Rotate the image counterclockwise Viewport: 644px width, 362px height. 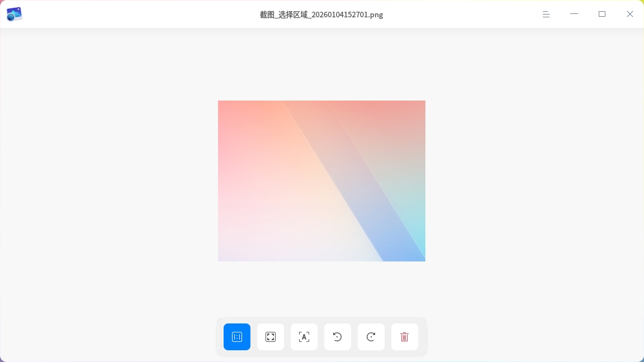click(x=338, y=337)
